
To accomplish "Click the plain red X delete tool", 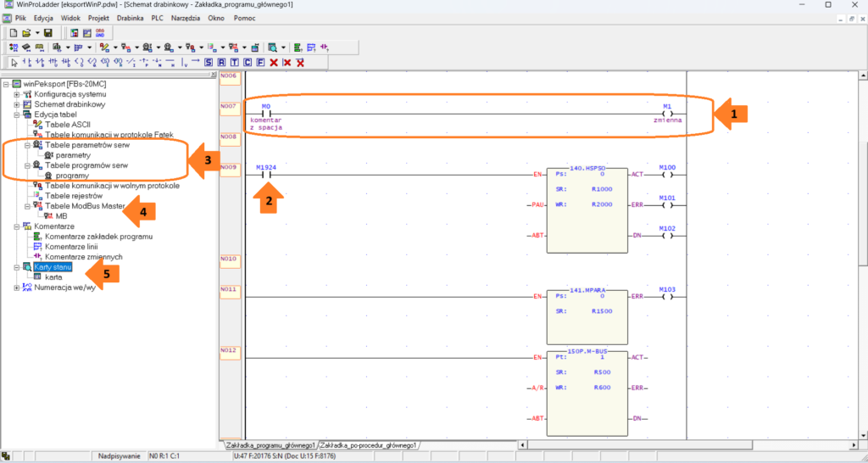I will (x=274, y=63).
